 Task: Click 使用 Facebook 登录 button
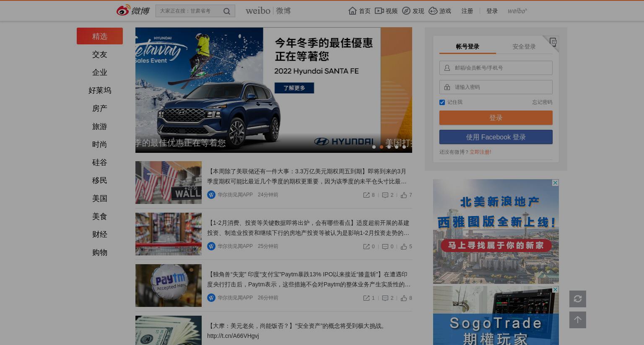[x=496, y=137]
